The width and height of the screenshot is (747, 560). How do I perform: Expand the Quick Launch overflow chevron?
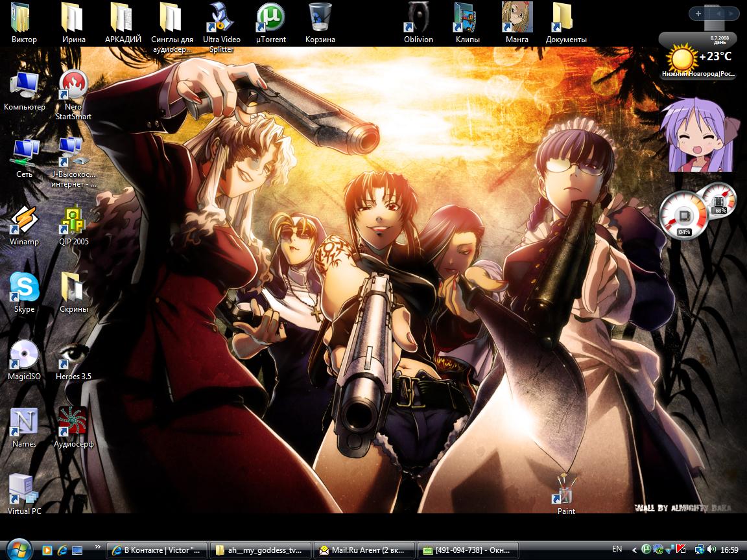pyautogui.click(x=98, y=546)
